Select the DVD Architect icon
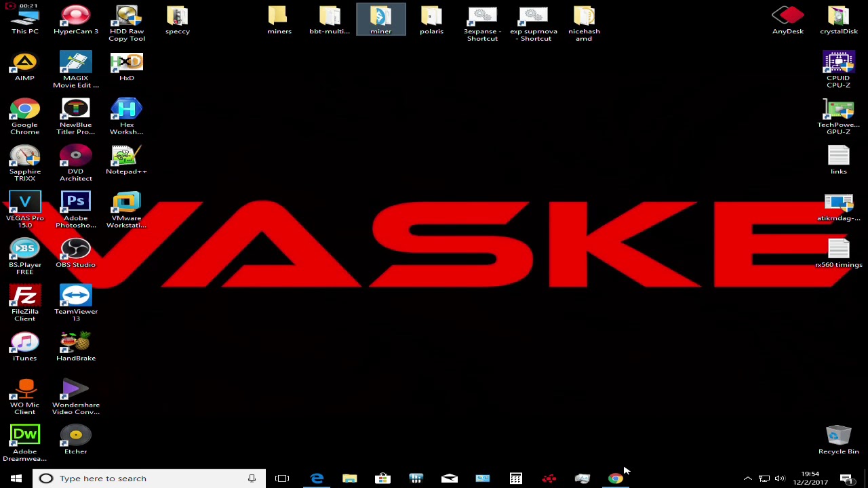The height and width of the screenshot is (488, 868). pyautogui.click(x=75, y=164)
